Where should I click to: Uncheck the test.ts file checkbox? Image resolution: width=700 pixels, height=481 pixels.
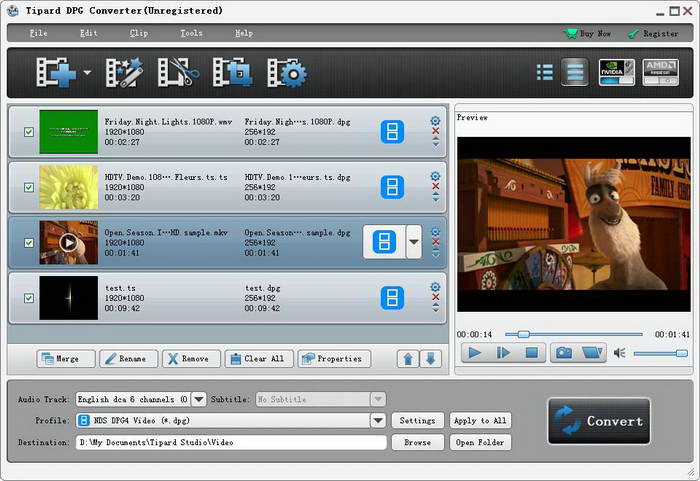[x=28, y=297]
